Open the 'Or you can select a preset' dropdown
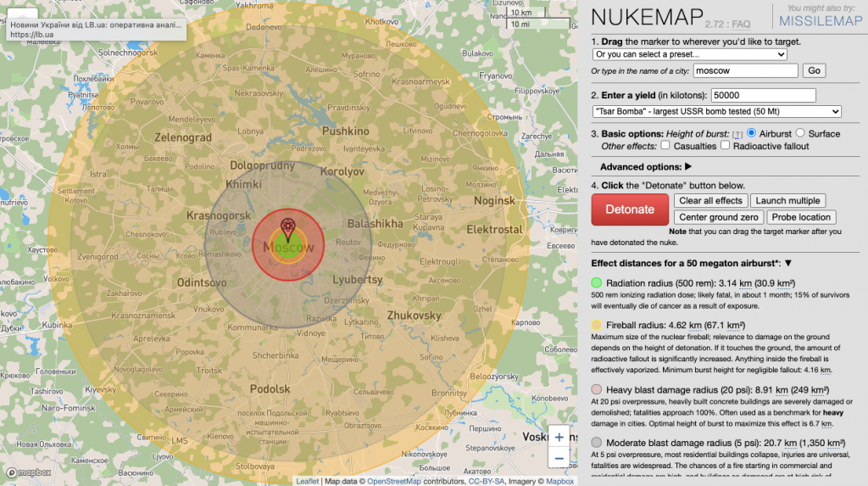 point(689,54)
